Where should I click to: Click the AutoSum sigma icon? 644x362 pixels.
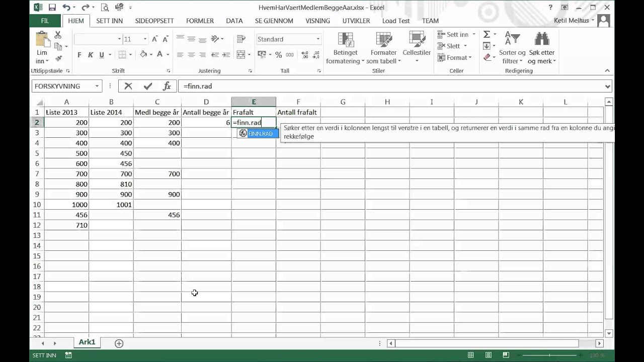(x=487, y=34)
